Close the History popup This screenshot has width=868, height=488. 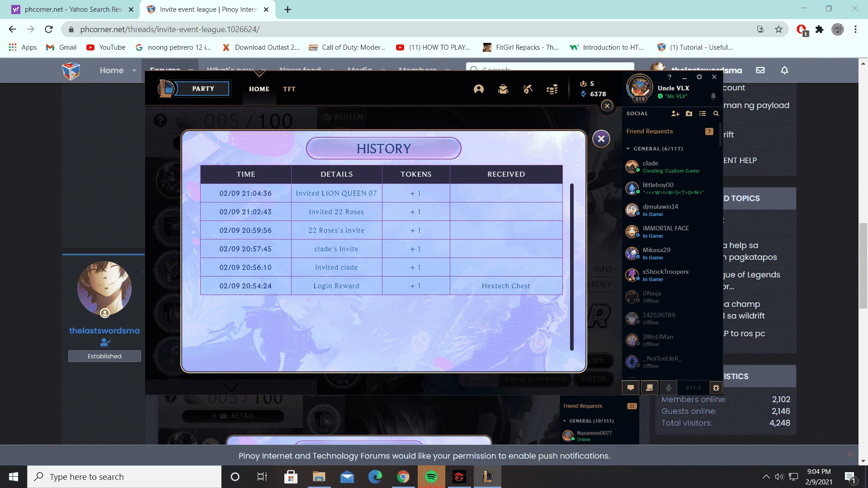[601, 139]
